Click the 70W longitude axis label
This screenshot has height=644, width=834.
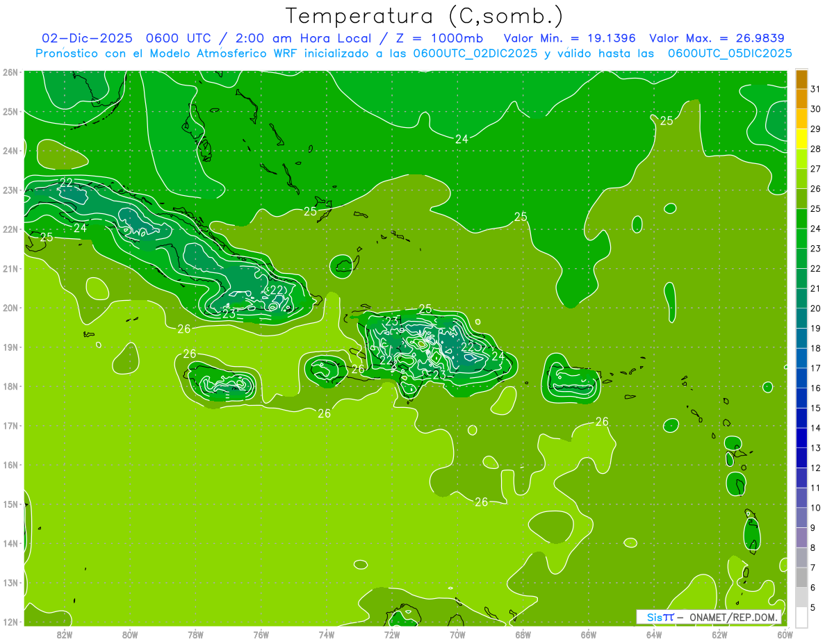pyautogui.click(x=457, y=634)
